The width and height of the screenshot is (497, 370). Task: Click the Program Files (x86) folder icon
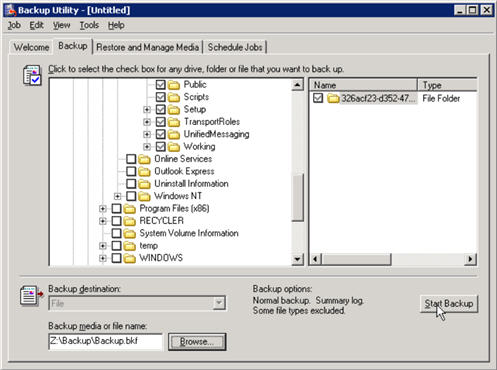point(130,209)
